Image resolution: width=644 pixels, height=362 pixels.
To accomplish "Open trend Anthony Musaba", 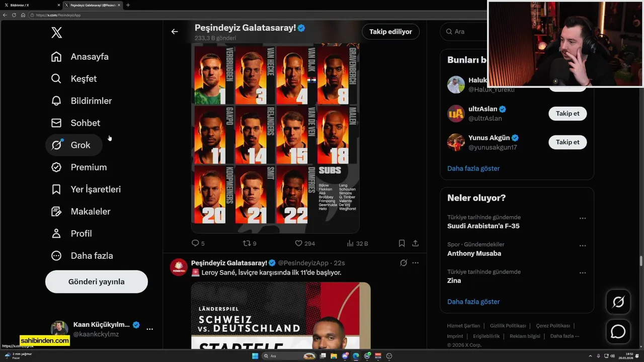I will [x=474, y=253].
